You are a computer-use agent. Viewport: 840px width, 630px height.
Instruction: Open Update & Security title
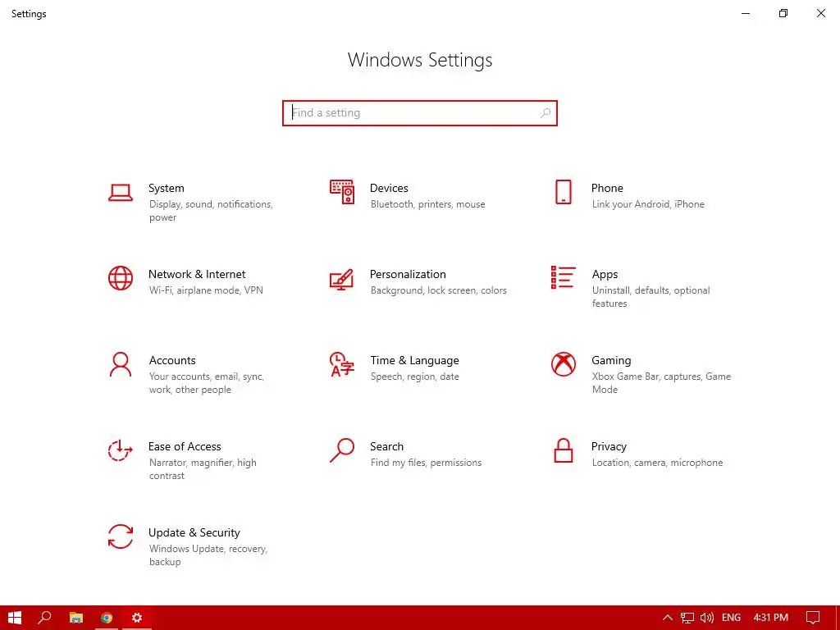[194, 533]
